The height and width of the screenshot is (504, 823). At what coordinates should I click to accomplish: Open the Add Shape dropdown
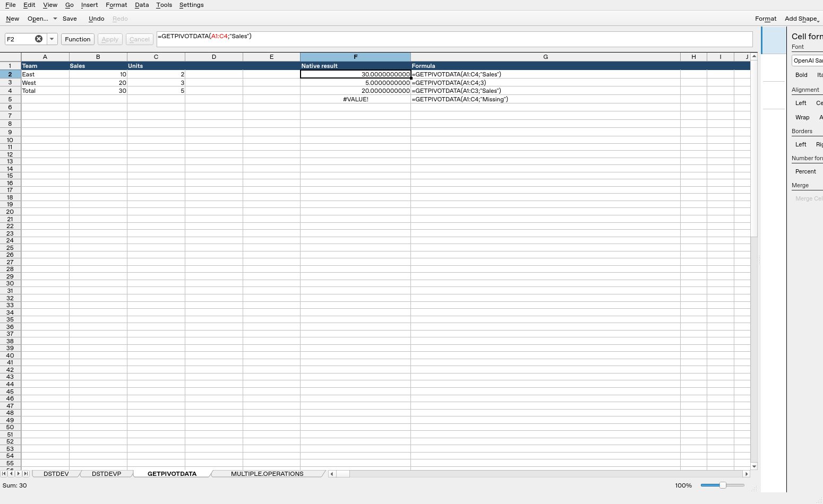pos(802,19)
